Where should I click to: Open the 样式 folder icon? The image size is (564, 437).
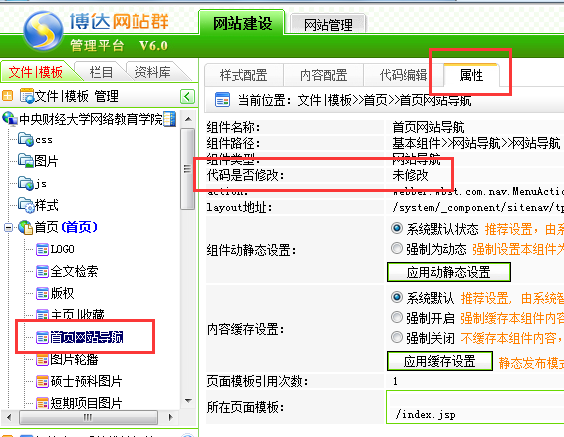click(x=26, y=205)
